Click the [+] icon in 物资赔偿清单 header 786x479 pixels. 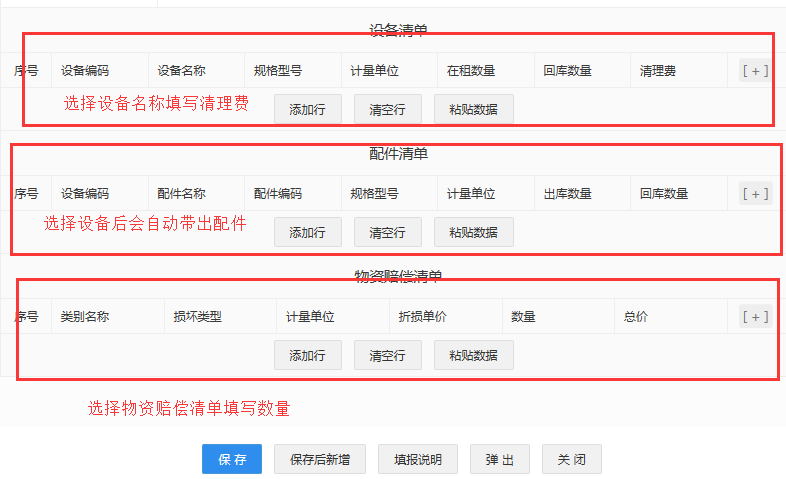tap(755, 317)
